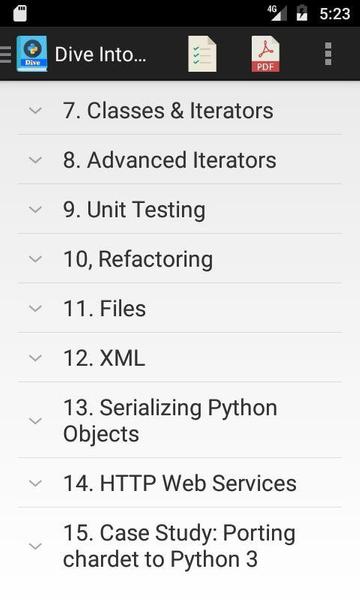Tap the 4G signal indicator
The width and height of the screenshot is (360, 600).
[x=277, y=13]
